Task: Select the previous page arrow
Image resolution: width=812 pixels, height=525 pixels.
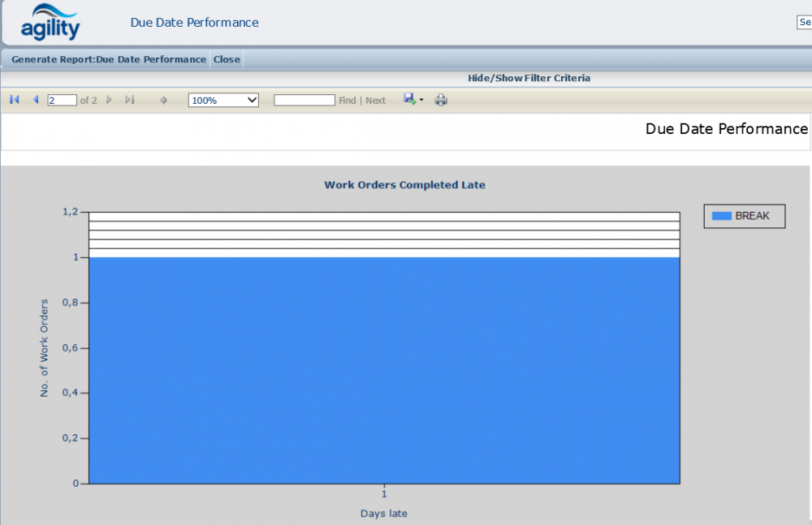Action: tap(36, 100)
